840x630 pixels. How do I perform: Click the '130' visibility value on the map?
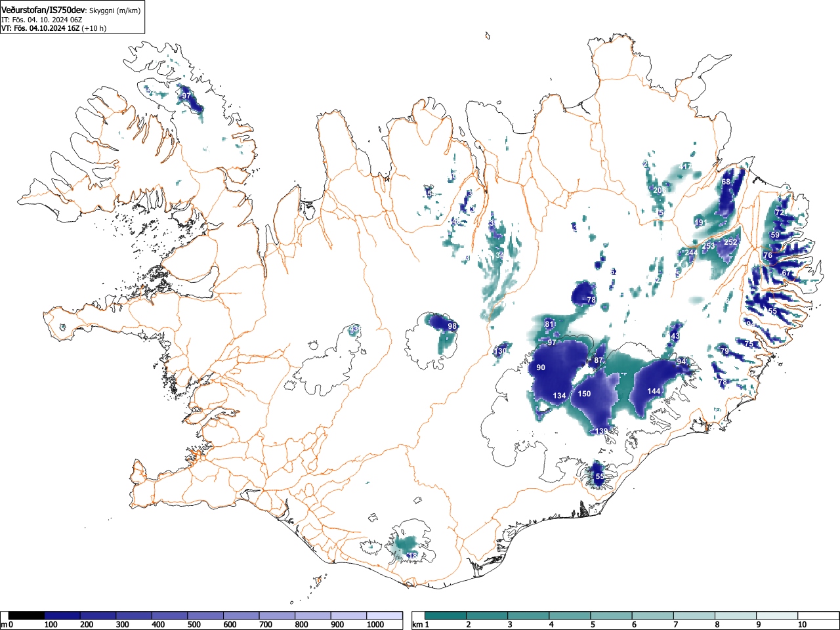pyautogui.click(x=501, y=351)
